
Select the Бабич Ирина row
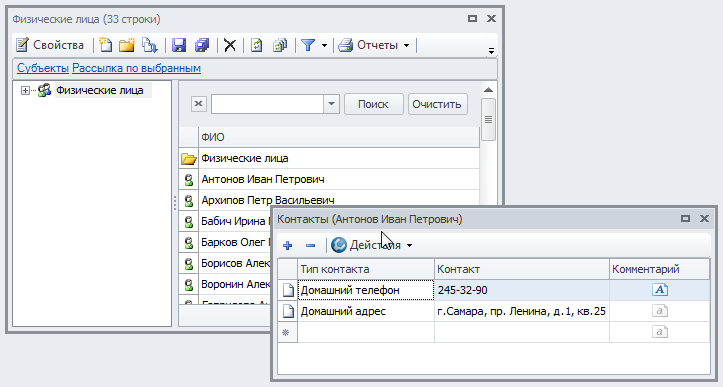click(x=234, y=221)
